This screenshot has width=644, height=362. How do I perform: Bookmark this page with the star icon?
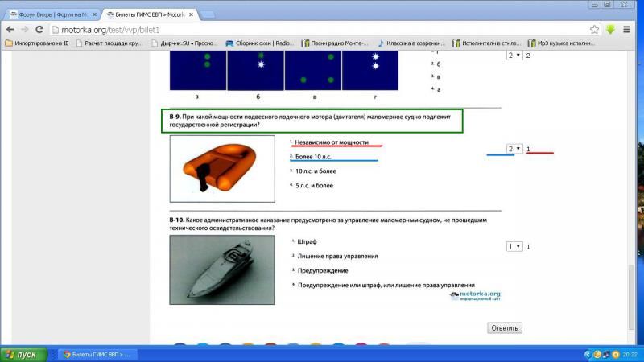click(x=594, y=29)
